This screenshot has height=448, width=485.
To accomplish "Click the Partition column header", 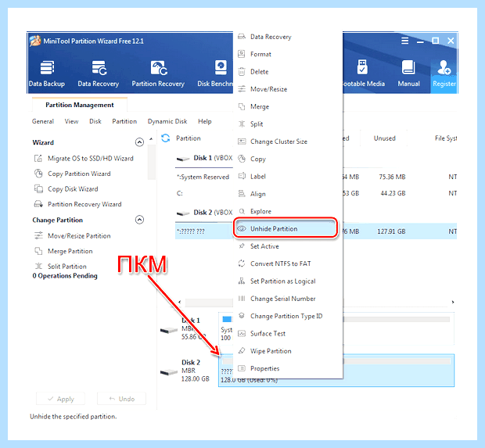I will (x=189, y=138).
